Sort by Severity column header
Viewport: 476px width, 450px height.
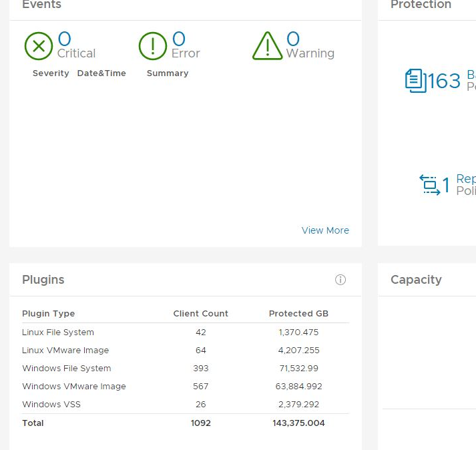pos(51,73)
